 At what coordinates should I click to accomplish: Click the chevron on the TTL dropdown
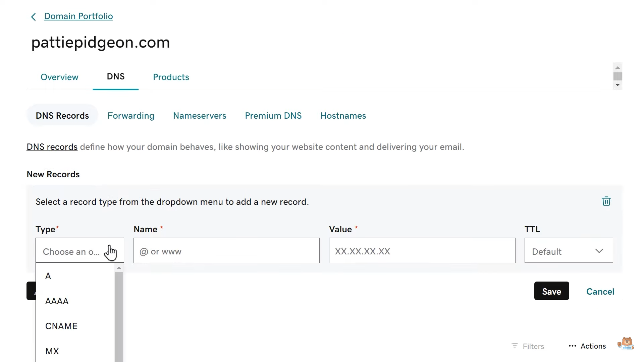tap(600, 251)
